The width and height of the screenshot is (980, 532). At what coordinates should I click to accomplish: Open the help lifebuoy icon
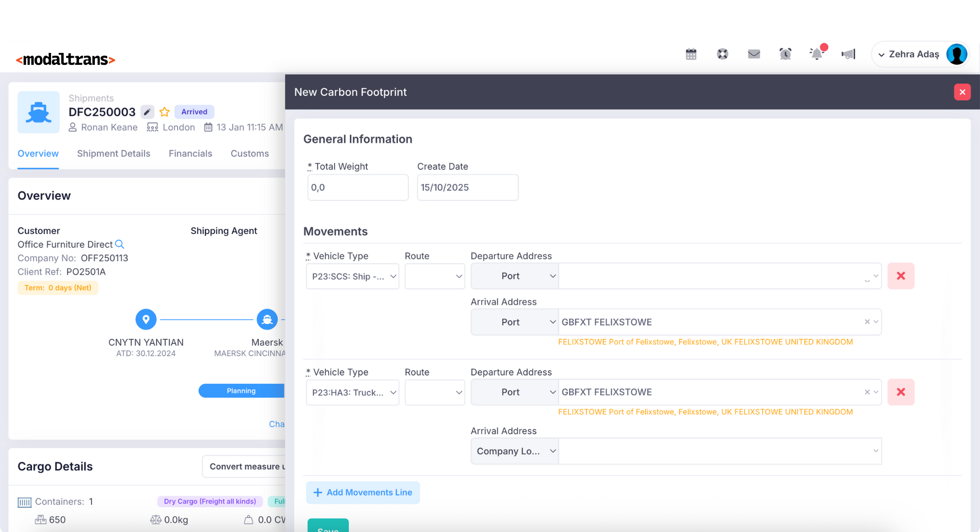click(722, 54)
